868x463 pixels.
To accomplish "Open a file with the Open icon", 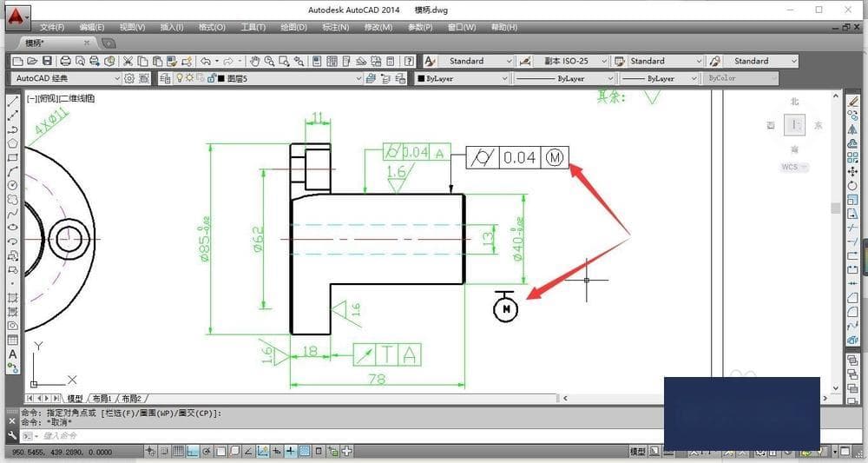I will 32,61.
